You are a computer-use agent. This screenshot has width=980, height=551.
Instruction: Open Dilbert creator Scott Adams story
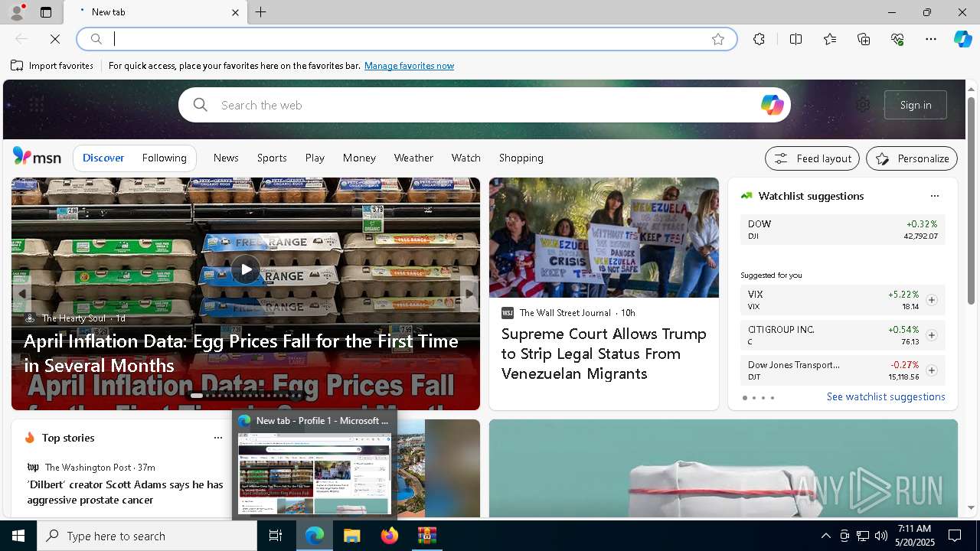pos(125,492)
